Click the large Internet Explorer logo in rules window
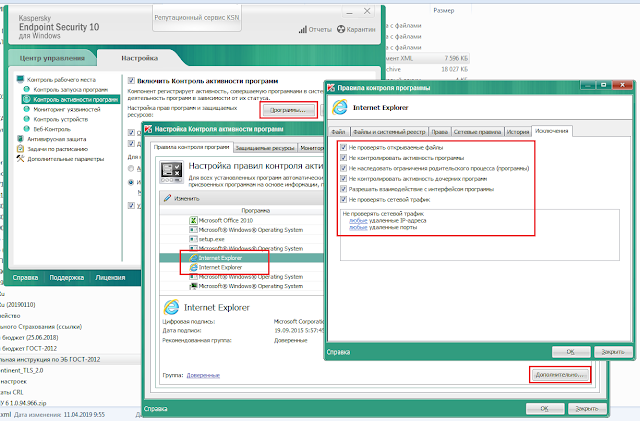This screenshot has width=640, height=421. coord(340,107)
